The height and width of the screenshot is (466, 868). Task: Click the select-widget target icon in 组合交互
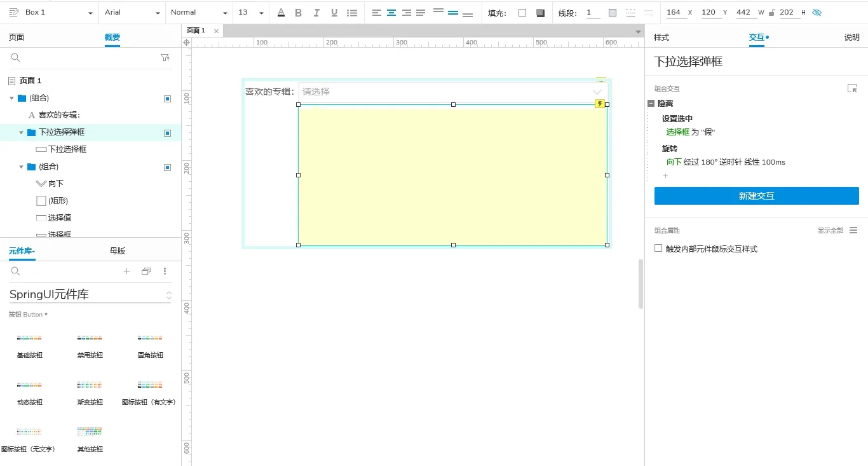pyautogui.click(x=852, y=88)
